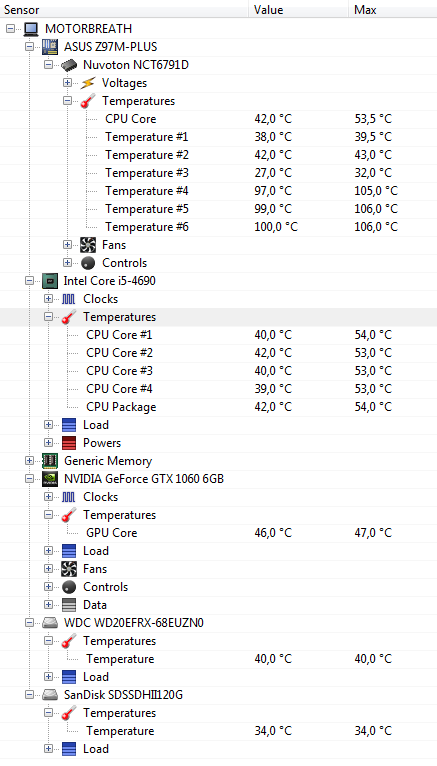Collapse the Intel Core i5-4690 node
The width and height of the screenshot is (437, 766).
(29, 281)
